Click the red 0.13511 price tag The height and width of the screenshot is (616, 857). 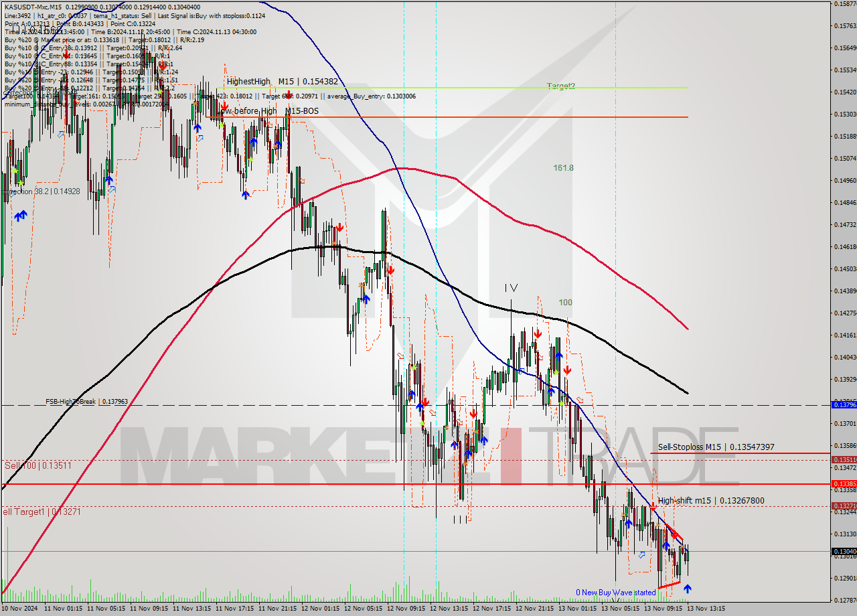[843, 459]
